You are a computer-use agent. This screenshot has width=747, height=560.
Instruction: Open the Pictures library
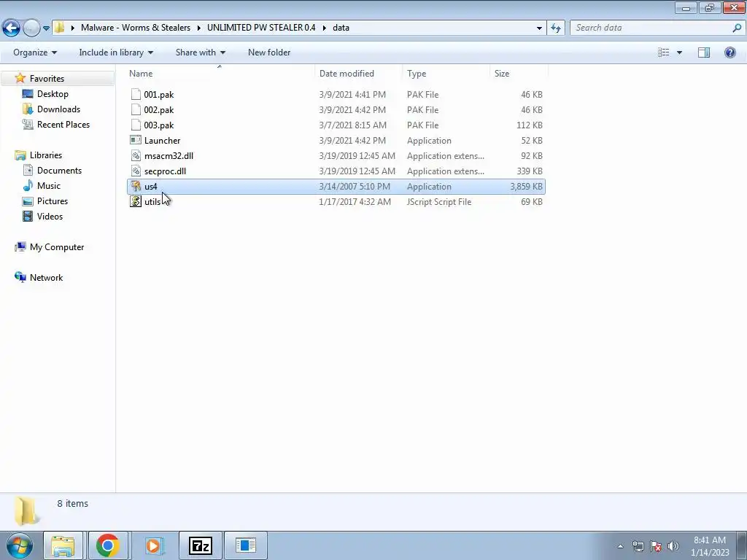click(53, 201)
